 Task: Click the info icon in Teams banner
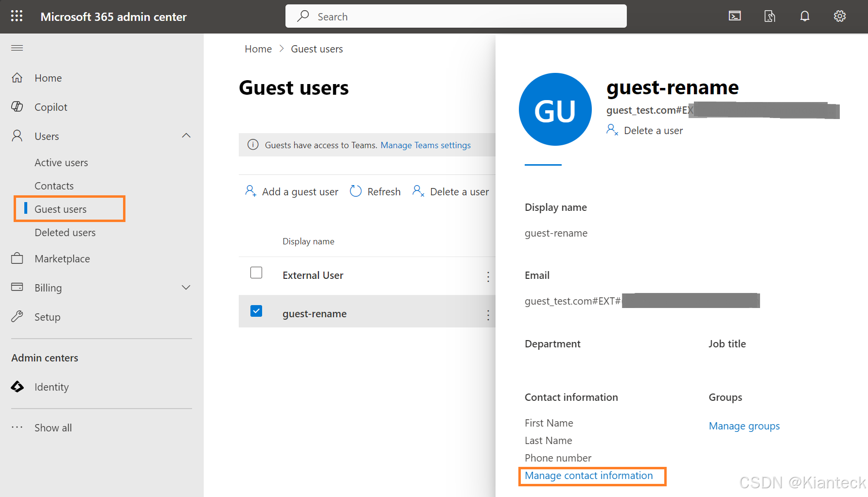pos(253,145)
